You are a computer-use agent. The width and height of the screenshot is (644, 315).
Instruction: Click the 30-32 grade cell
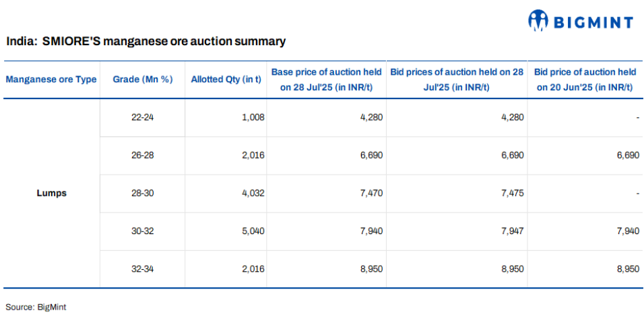click(142, 231)
